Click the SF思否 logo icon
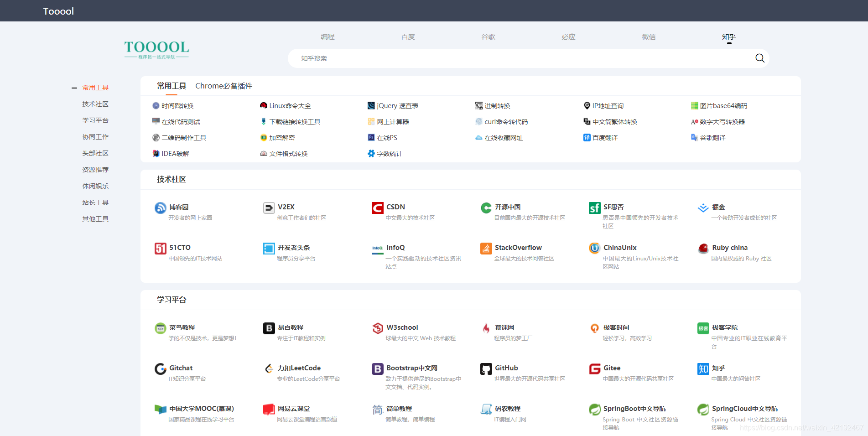The width and height of the screenshot is (868, 436). click(x=594, y=208)
